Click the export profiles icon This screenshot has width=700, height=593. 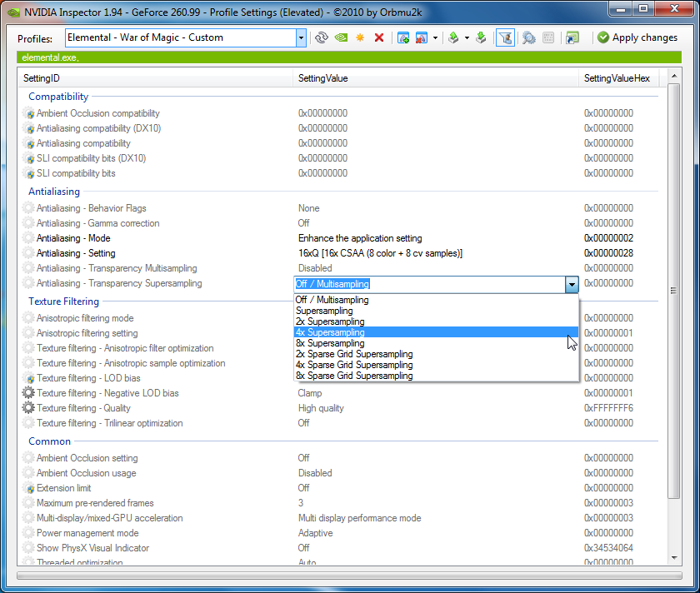tap(453, 37)
